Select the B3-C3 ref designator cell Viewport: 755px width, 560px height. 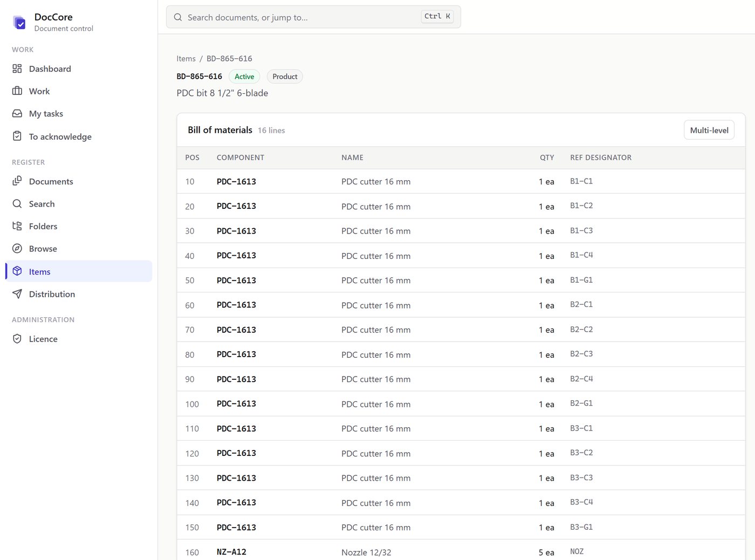(581, 478)
